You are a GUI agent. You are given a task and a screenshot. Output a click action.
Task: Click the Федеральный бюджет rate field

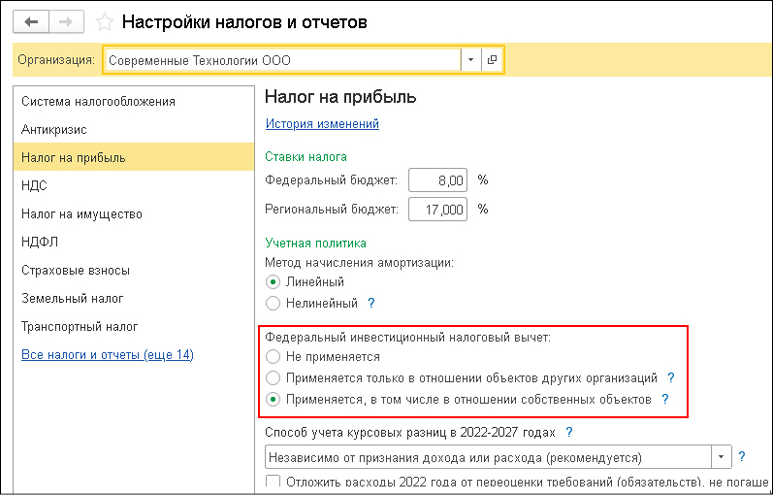[435, 181]
